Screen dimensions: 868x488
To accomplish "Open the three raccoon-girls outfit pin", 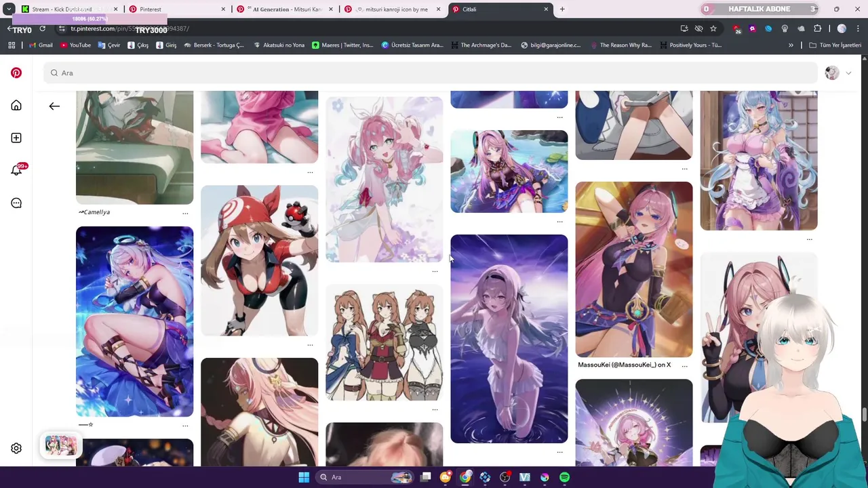I will pyautogui.click(x=384, y=342).
